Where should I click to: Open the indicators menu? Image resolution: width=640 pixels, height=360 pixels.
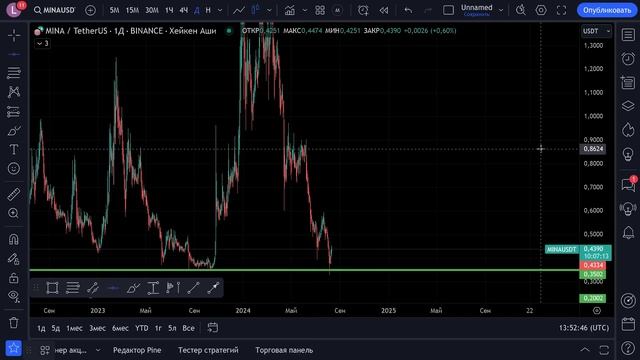[290, 10]
